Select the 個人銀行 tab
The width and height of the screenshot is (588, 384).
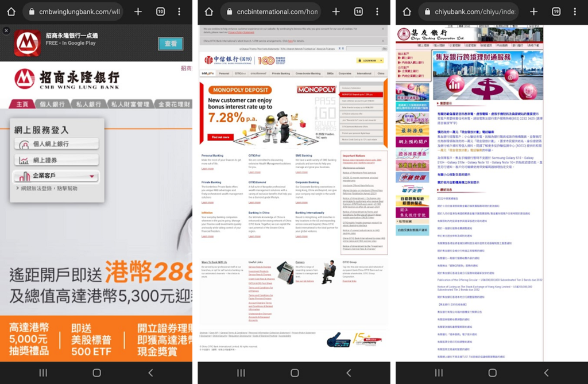[52, 104]
